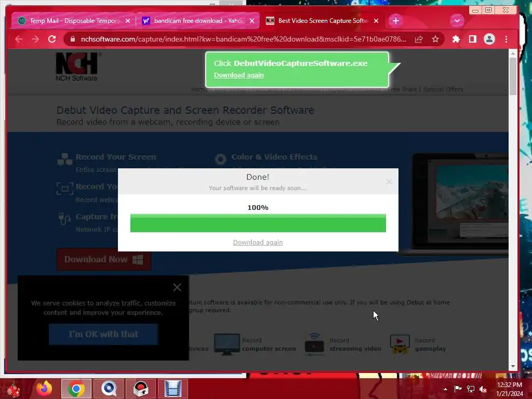The image size is (532, 399).
Task: Dismiss the cookie notice with the X
Action: (177, 287)
